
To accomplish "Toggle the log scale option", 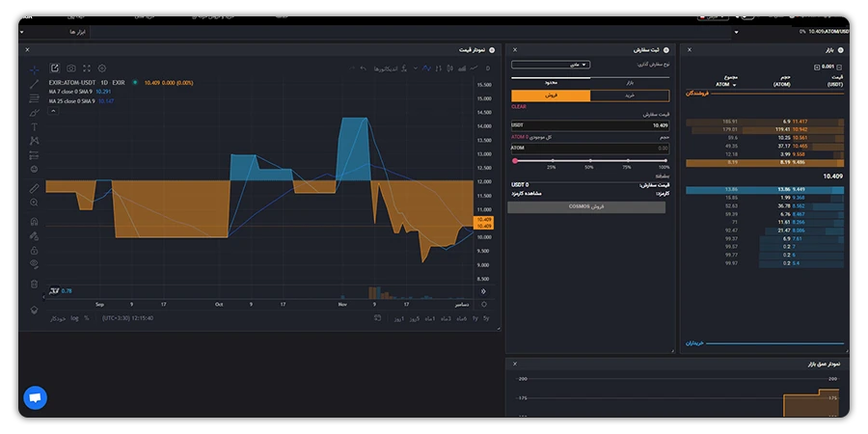I will tap(74, 318).
